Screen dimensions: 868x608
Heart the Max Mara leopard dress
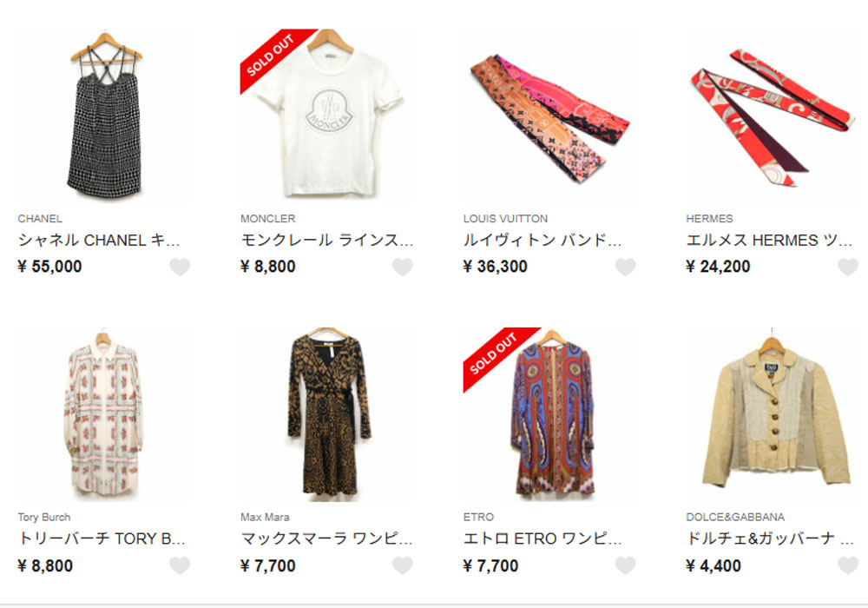pyautogui.click(x=403, y=565)
